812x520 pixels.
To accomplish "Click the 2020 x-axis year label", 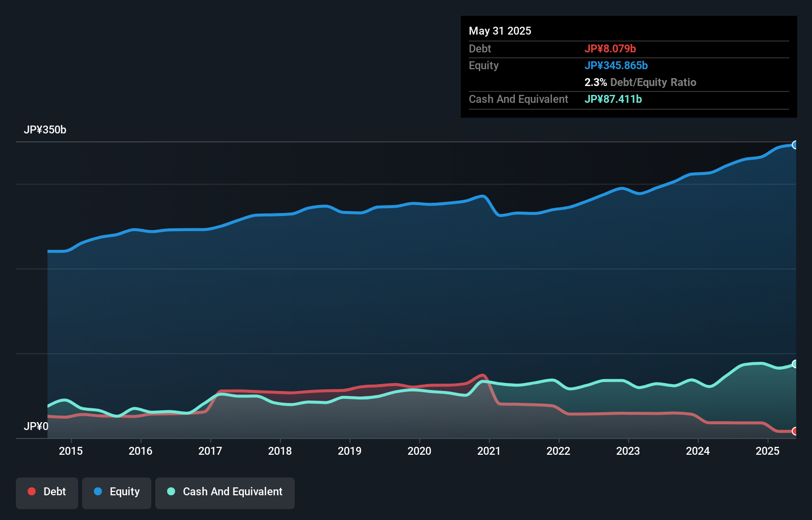I will [x=419, y=451].
